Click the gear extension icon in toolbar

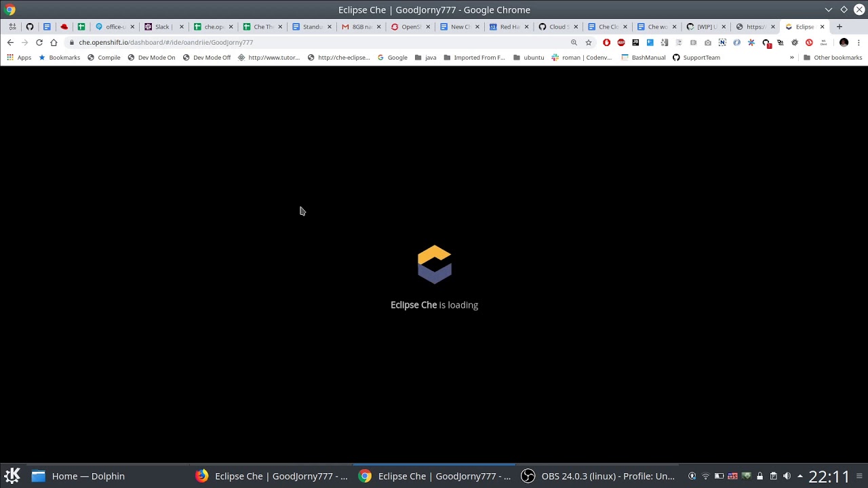tap(794, 42)
